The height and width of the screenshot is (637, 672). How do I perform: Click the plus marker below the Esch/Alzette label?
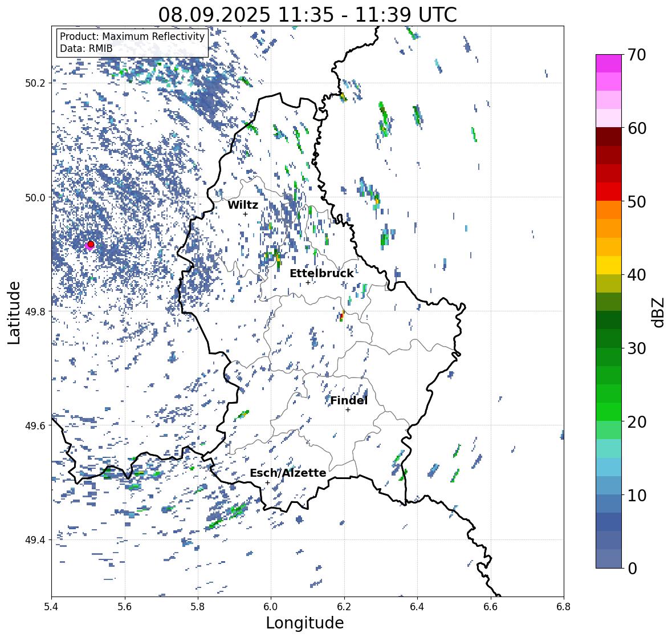267,482
